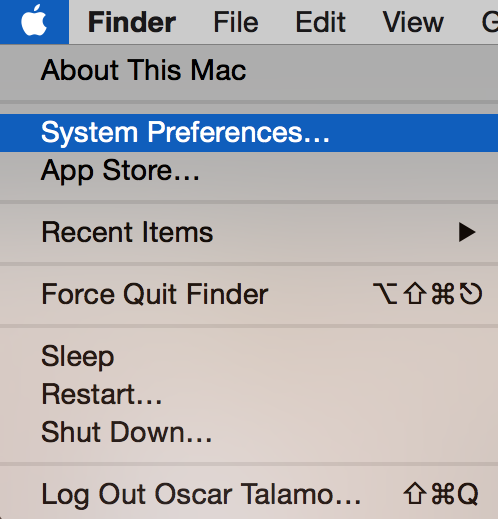This screenshot has width=498, height=519.
Task: Choose Force Quit Finder
Action: [249, 294]
